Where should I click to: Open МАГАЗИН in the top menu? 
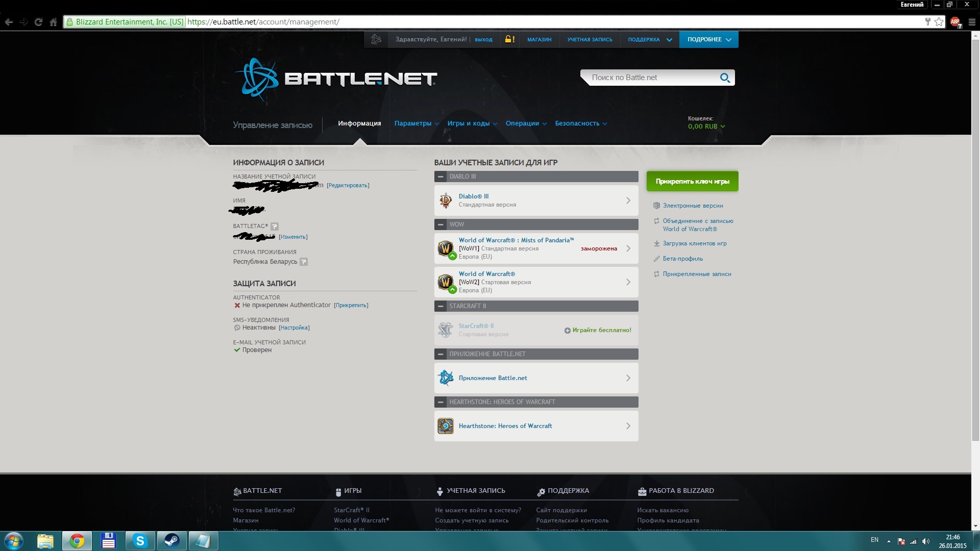point(539,39)
